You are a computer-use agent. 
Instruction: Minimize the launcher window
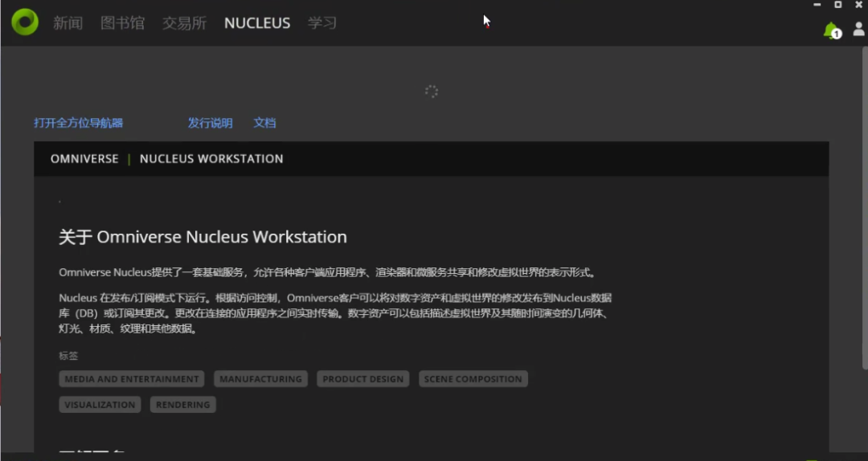(x=817, y=5)
